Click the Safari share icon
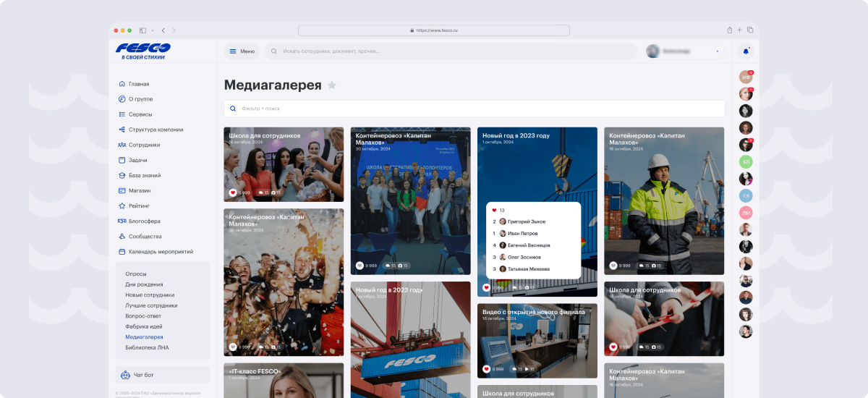The height and width of the screenshot is (398, 868). click(x=729, y=30)
